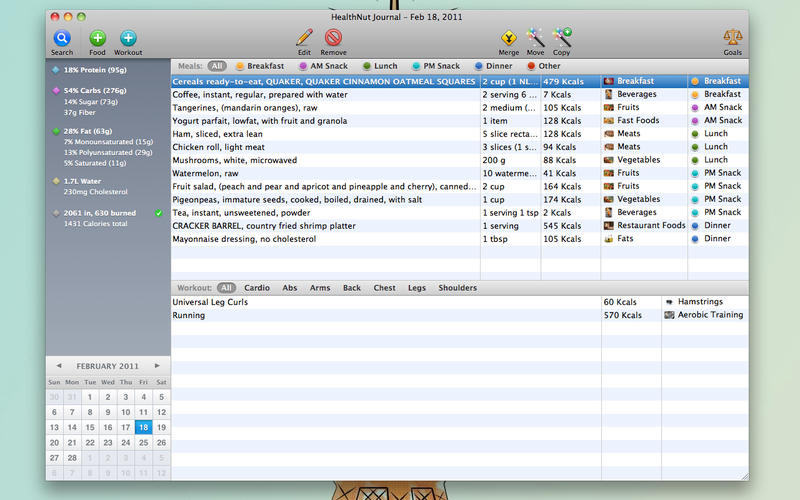The image size is (800, 500).
Task: Click the 545 Kcals value
Action: [562, 226]
